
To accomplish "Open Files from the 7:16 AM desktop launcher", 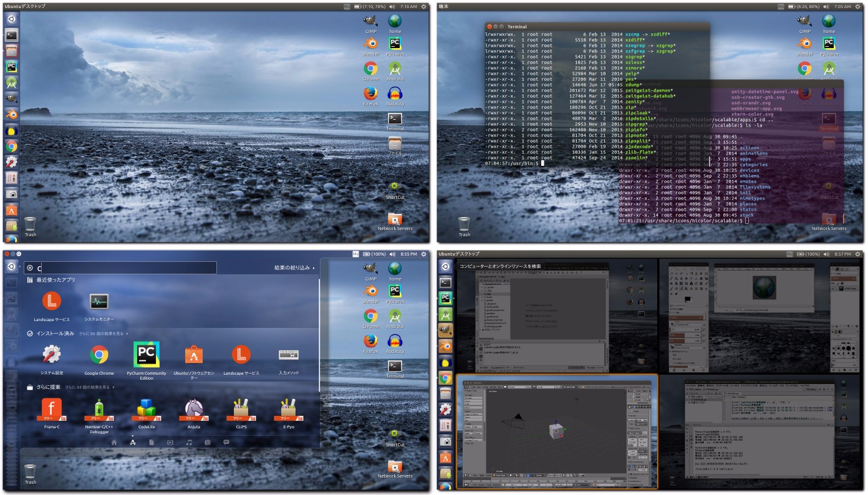I will [x=11, y=51].
